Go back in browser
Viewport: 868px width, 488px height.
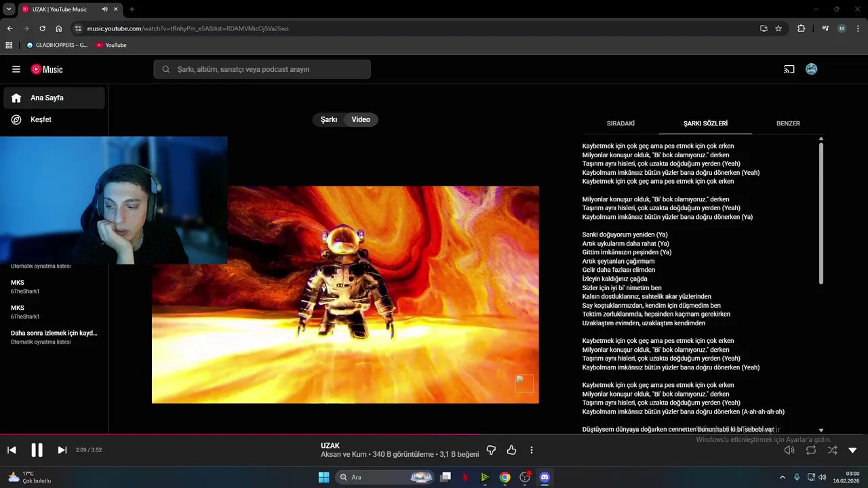[9, 28]
